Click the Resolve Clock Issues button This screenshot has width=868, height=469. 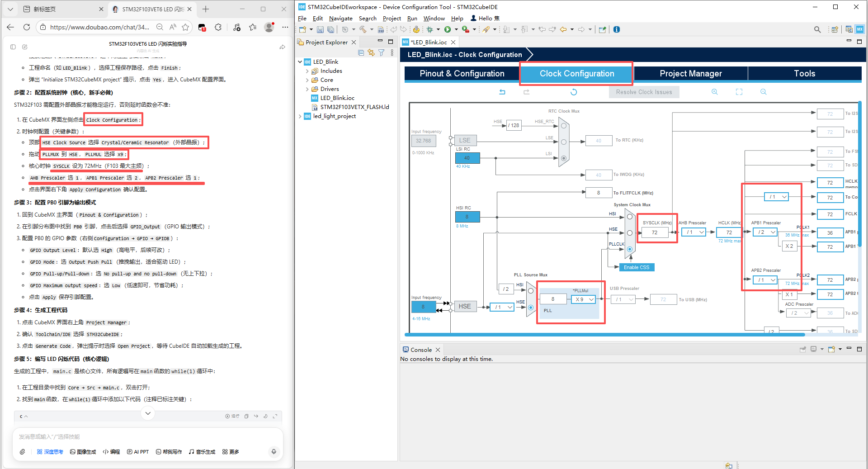pos(644,92)
